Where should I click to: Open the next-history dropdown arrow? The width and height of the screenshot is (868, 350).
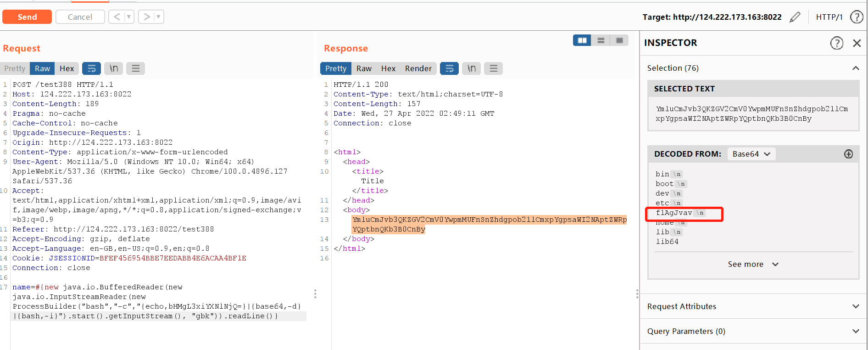click(x=159, y=17)
